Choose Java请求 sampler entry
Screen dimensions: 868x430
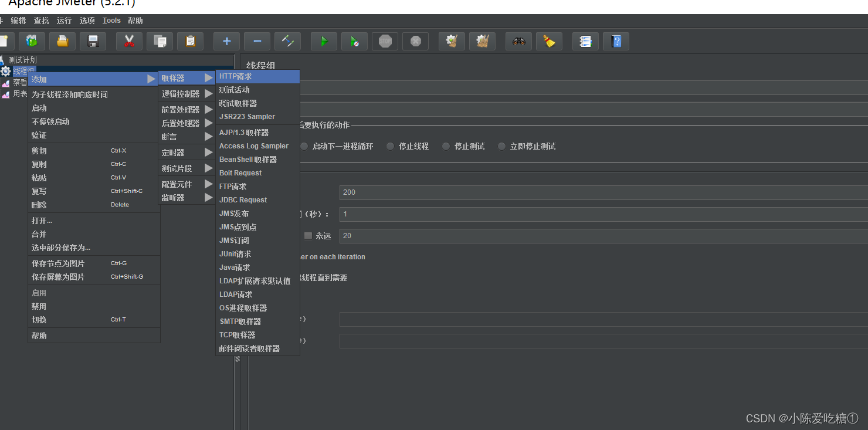point(258,268)
